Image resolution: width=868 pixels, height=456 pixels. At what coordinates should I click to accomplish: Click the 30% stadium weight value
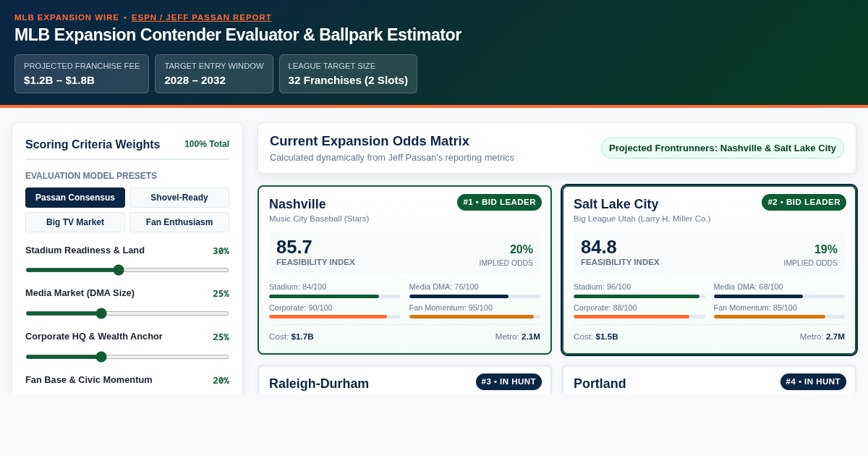click(x=221, y=250)
